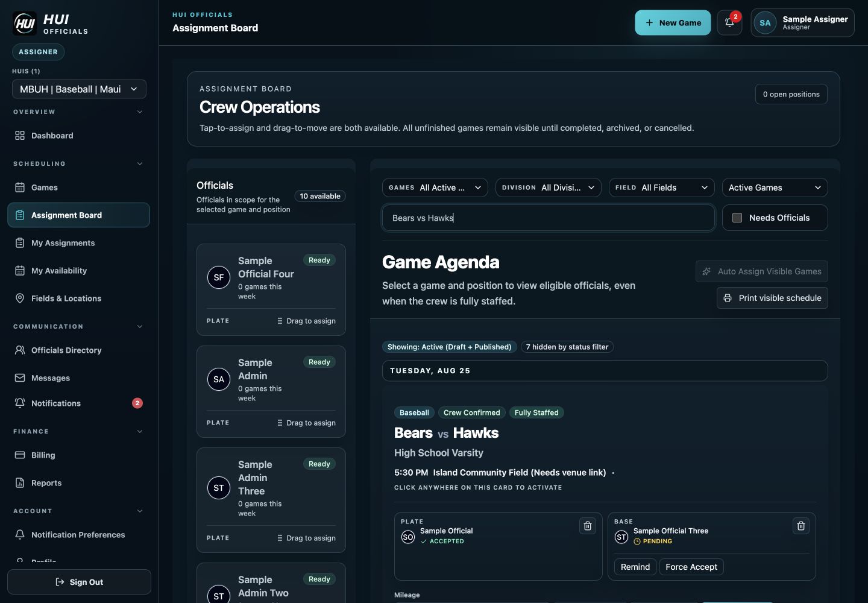Delete the Plate assignment of Sample Official

coord(588,526)
